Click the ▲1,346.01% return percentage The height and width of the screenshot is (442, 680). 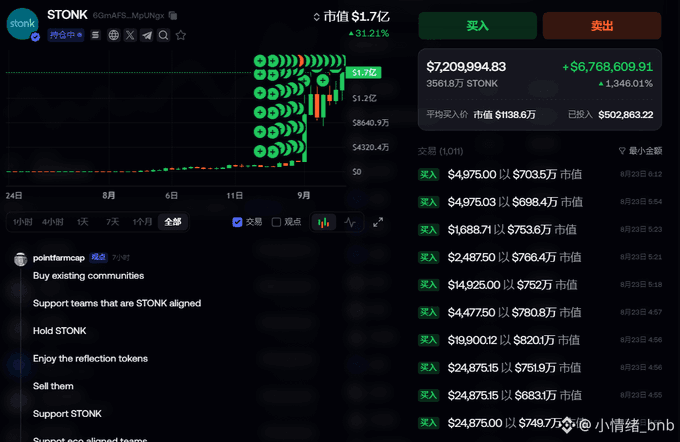pos(625,83)
